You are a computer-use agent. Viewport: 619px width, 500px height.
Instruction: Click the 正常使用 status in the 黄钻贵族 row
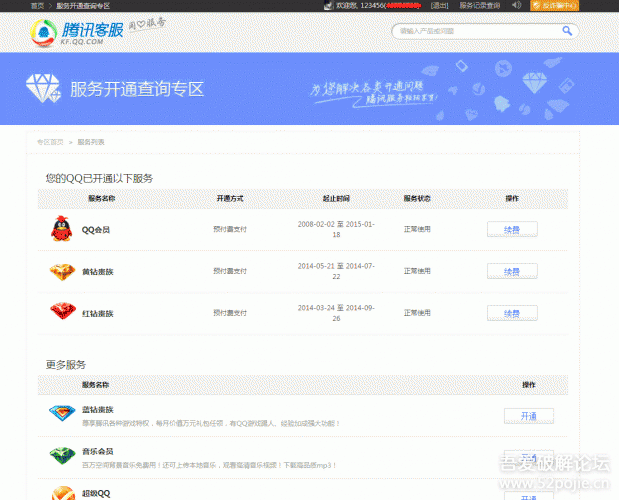coord(417,271)
